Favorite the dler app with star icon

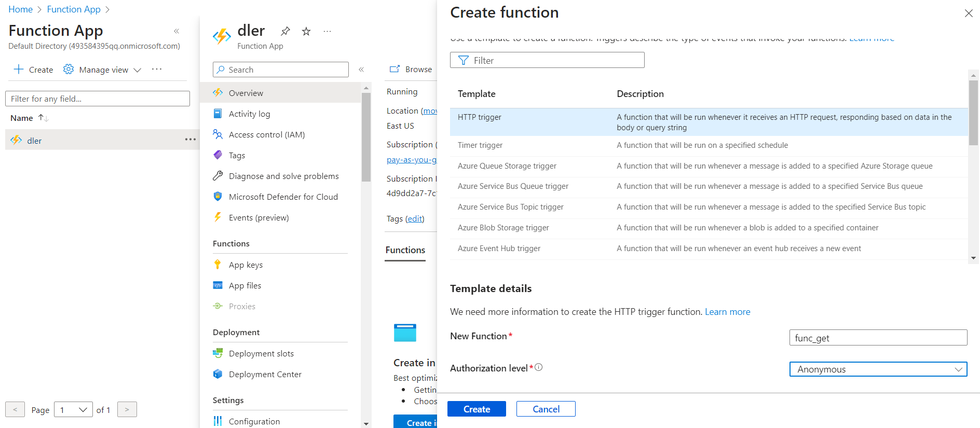click(306, 31)
